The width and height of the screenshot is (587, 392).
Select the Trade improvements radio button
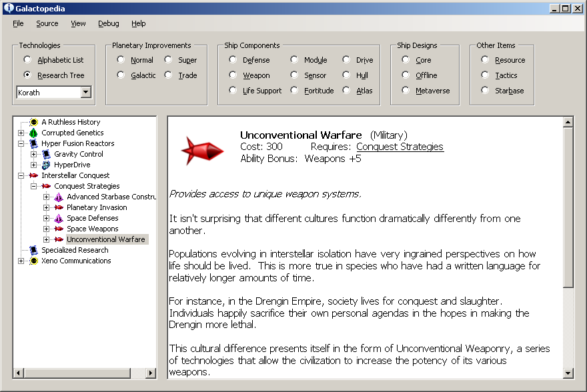point(168,75)
